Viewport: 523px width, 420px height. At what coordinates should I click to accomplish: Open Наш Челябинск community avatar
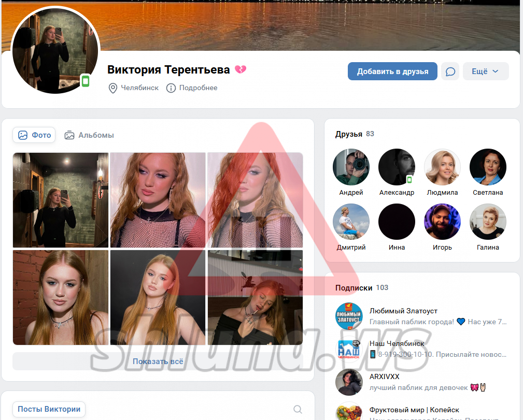tap(349, 350)
